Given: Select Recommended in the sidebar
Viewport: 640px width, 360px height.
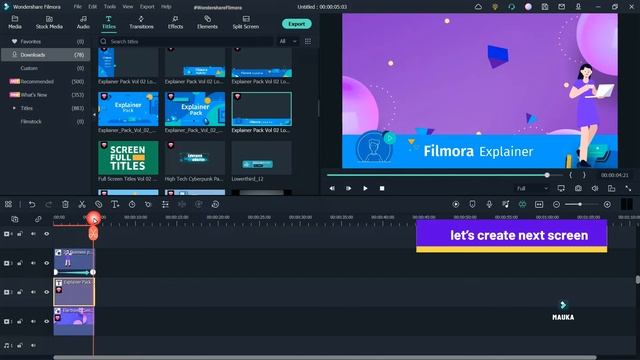Looking at the screenshot, I should click(x=46, y=82).
